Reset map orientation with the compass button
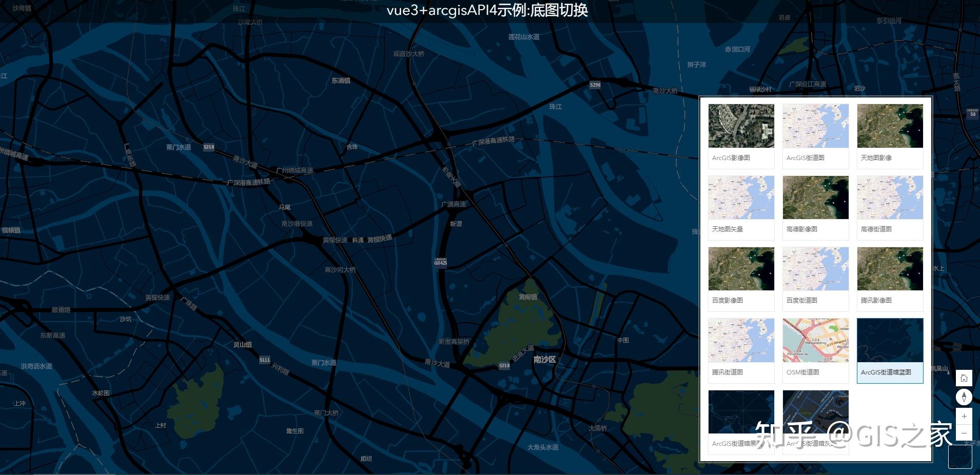This screenshot has height=475, width=980. click(x=964, y=397)
